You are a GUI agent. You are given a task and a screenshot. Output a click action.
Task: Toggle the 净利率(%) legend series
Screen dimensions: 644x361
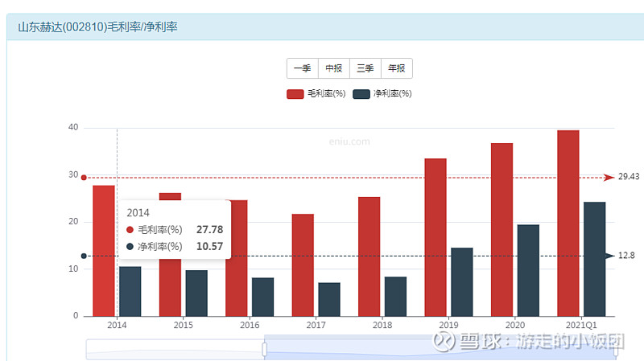(382, 94)
